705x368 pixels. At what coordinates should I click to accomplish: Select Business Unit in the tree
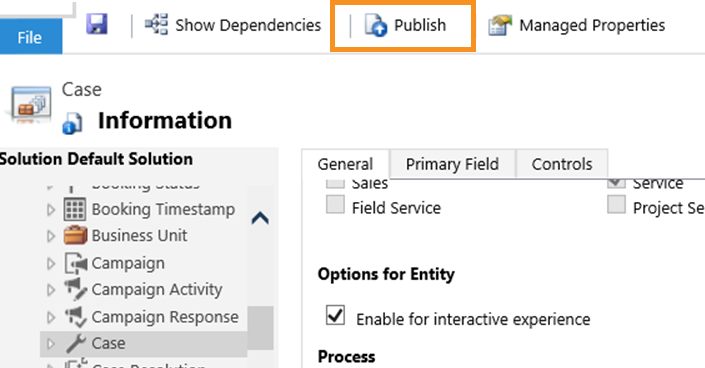(x=139, y=236)
